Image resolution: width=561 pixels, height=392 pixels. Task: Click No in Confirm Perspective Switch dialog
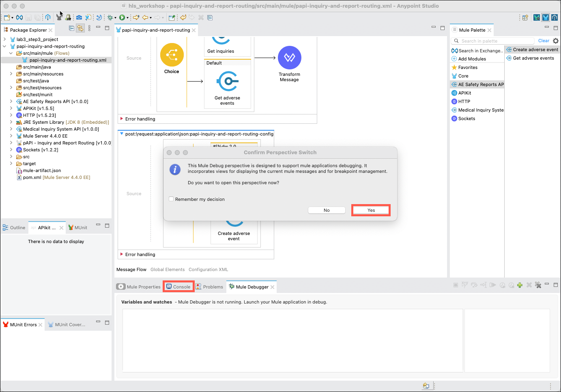coord(327,210)
